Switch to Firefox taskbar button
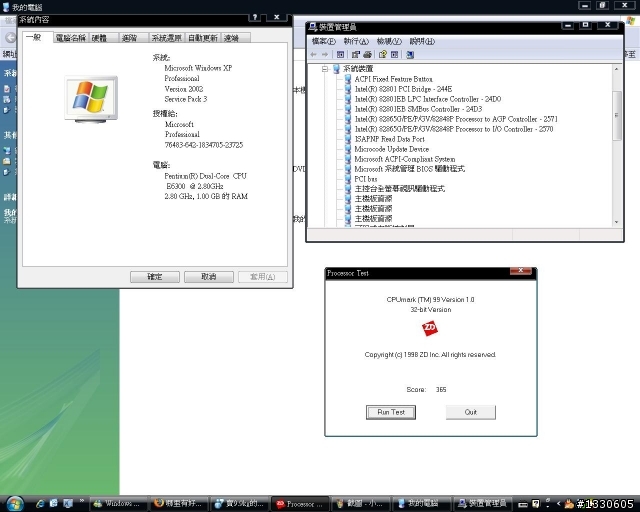Viewport: 640px width, 512px height. (179, 504)
